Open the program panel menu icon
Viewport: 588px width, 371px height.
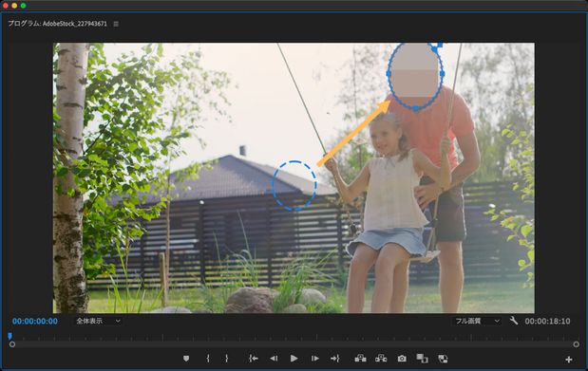[x=116, y=24]
